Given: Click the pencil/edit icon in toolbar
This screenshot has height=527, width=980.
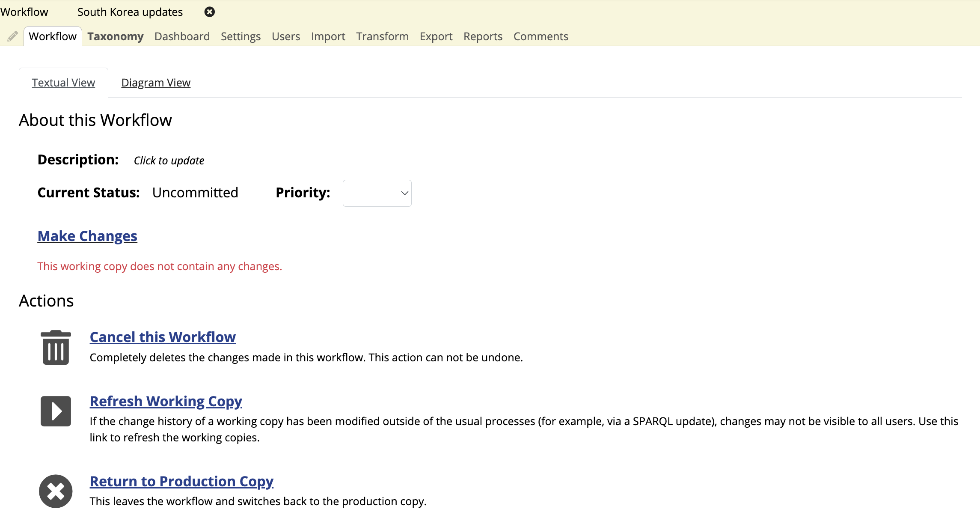Looking at the screenshot, I should 12,35.
